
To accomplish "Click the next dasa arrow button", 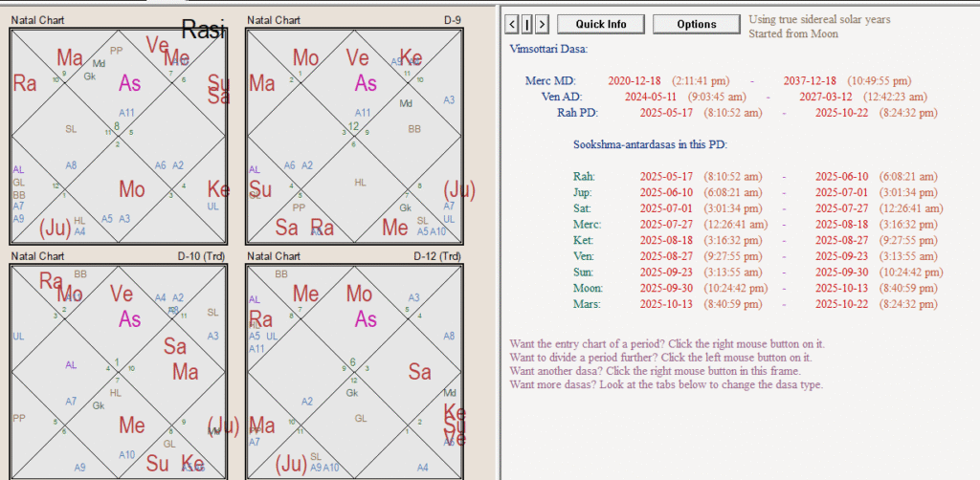I will 542,24.
